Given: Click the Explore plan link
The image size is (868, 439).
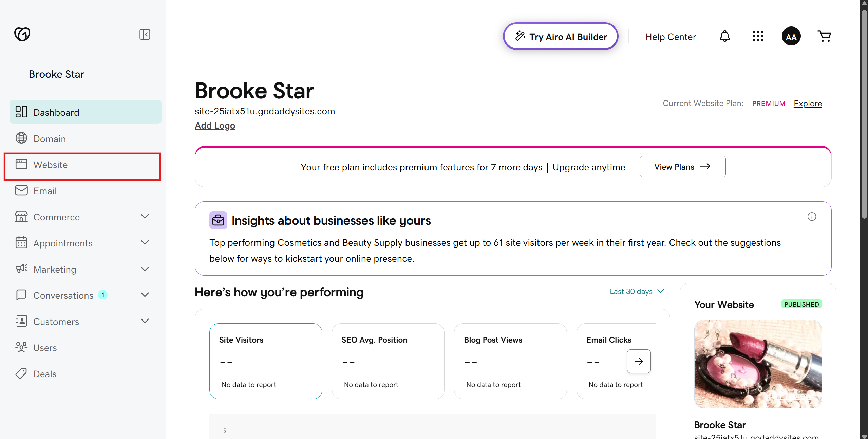Looking at the screenshot, I should tap(808, 104).
